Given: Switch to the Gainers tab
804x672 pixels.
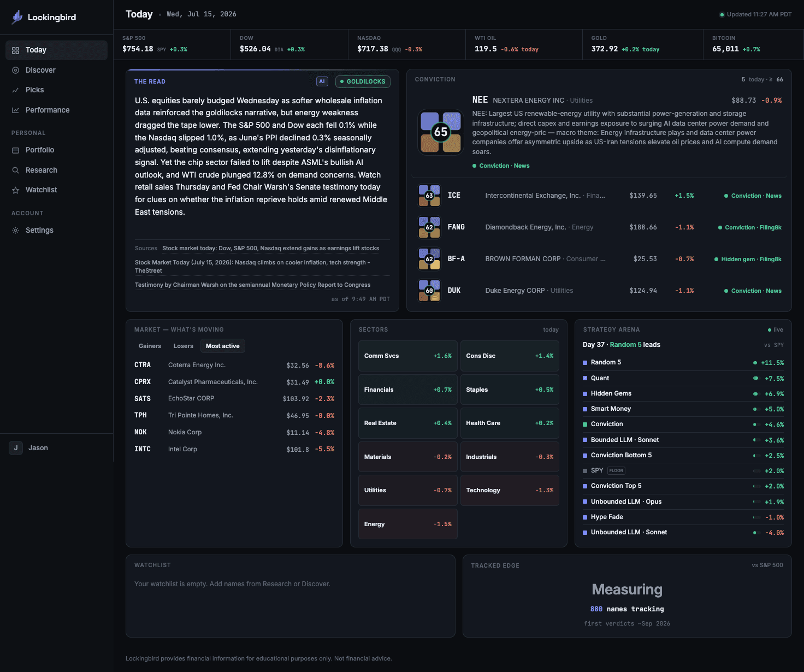Looking at the screenshot, I should coord(150,346).
